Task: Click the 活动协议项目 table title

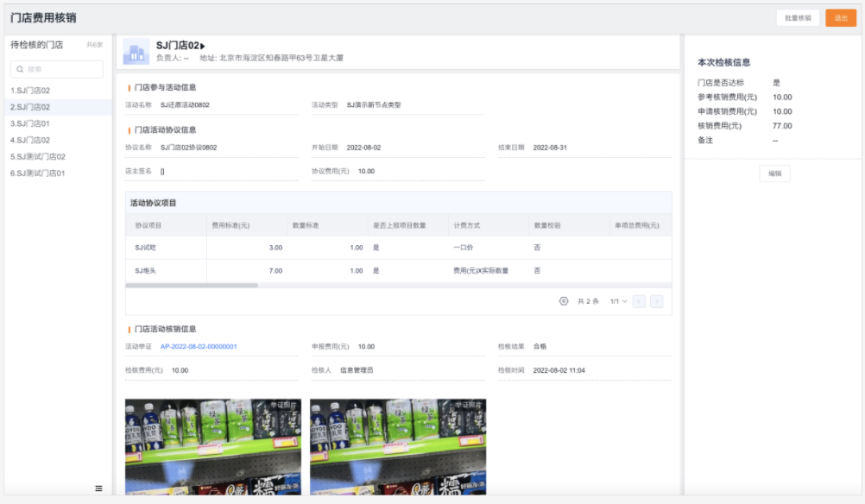Action: [x=154, y=203]
